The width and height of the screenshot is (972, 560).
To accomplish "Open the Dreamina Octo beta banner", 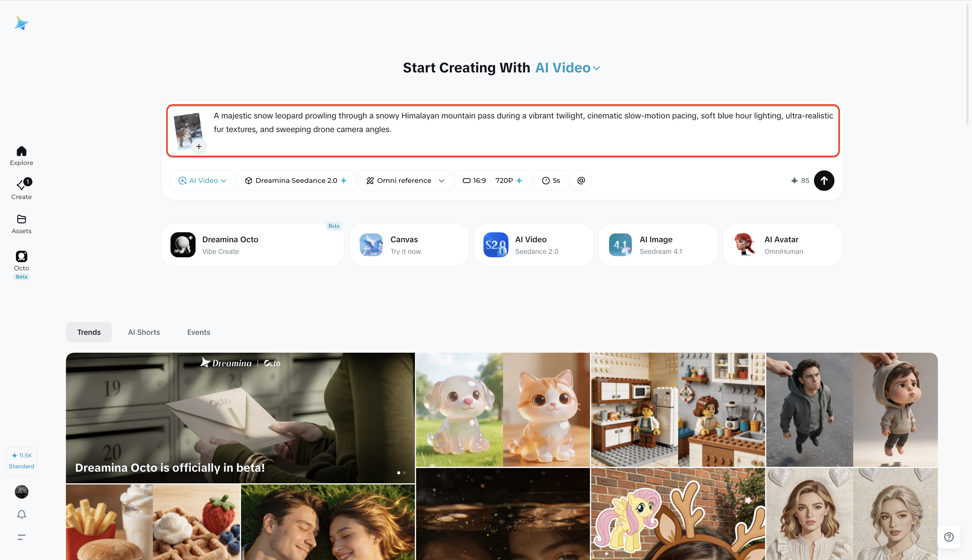I will click(x=240, y=418).
